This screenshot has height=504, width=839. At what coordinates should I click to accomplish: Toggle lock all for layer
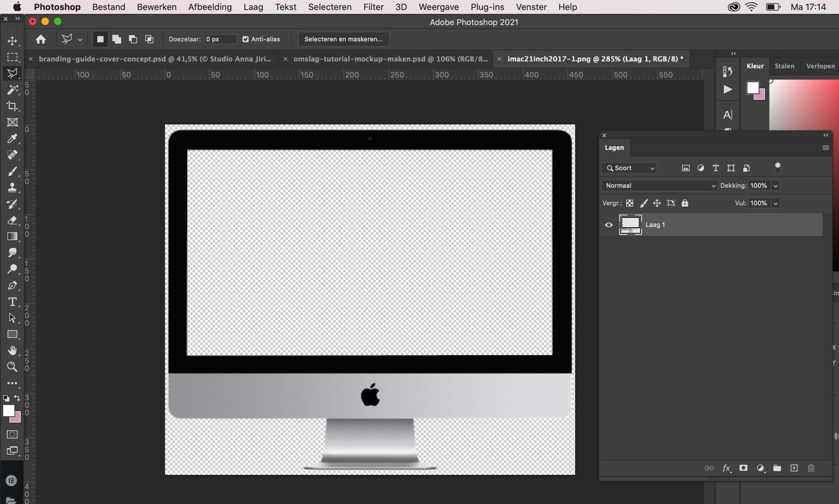click(x=685, y=203)
